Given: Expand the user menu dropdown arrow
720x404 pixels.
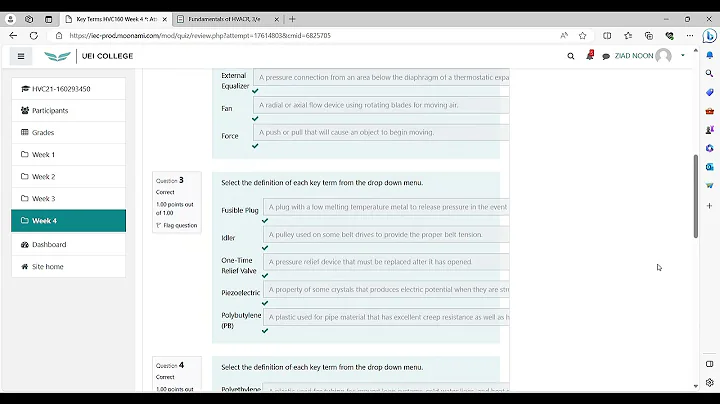Looking at the screenshot, I should click(683, 56).
